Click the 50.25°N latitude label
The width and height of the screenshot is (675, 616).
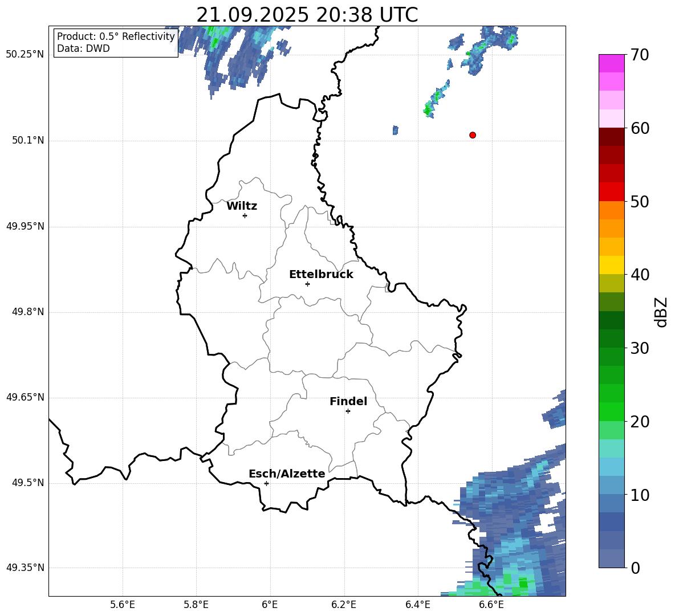pos(25,55)
